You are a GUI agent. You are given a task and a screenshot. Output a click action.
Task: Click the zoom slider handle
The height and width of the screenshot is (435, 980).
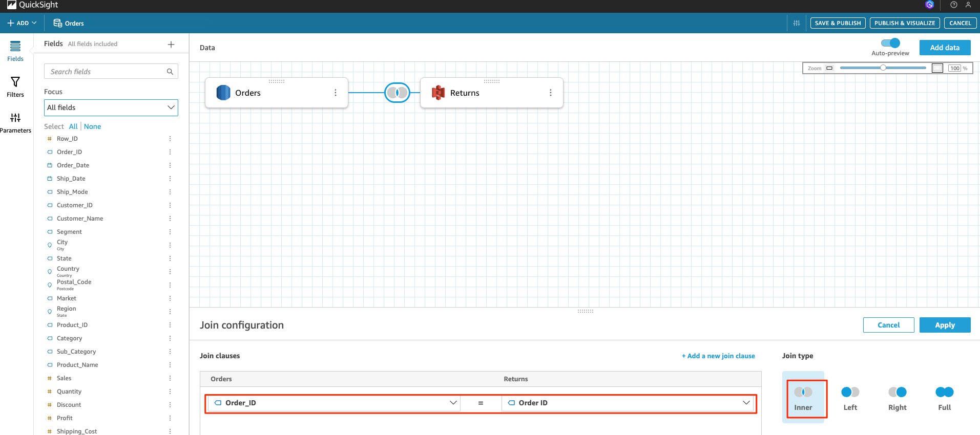(x=883, y=68)
